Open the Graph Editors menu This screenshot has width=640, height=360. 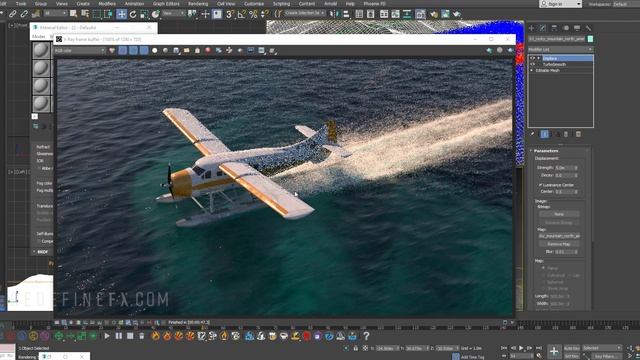point(166,4)
